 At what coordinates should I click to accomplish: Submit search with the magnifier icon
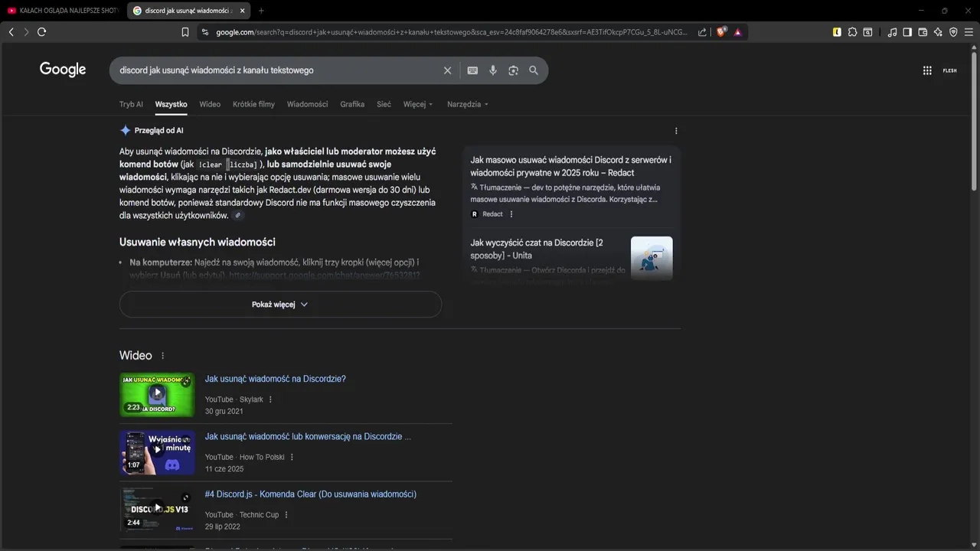534,70
